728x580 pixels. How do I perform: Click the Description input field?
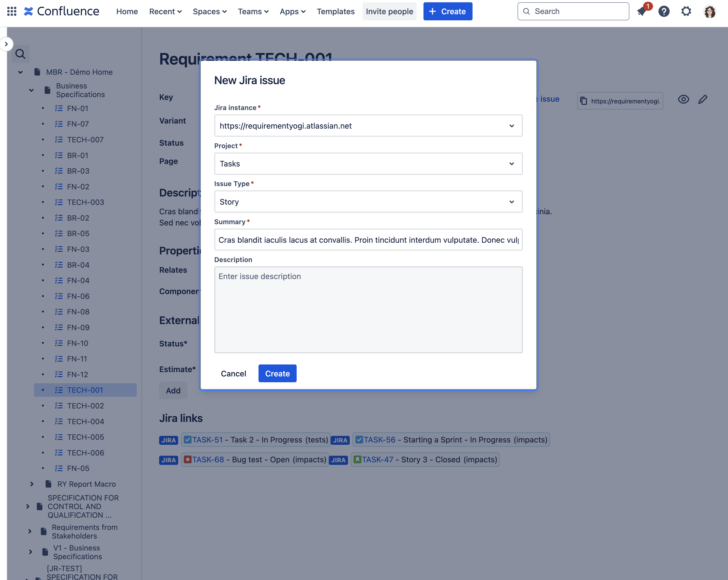click(x=368, y=310)
